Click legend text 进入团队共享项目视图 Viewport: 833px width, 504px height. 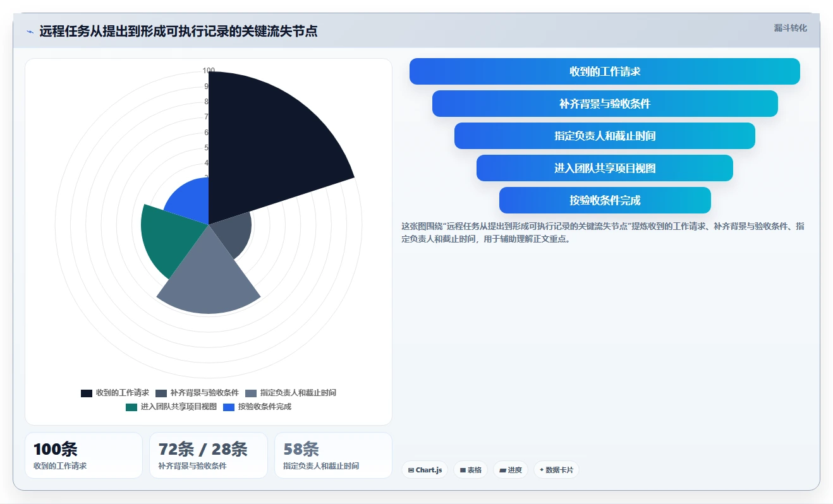coord(179,407)
